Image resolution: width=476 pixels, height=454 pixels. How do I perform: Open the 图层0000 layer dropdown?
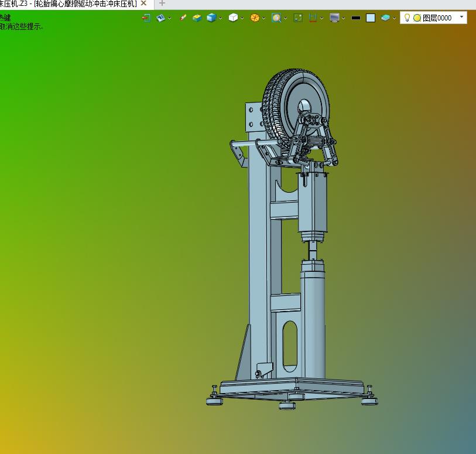coord(462,17)
